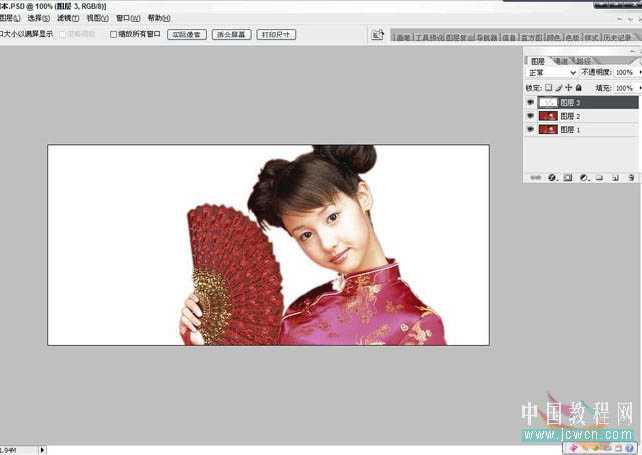This screenshot has height=455, width=642.
Task: Click the add layer mask icon
Action: point(567,178)
